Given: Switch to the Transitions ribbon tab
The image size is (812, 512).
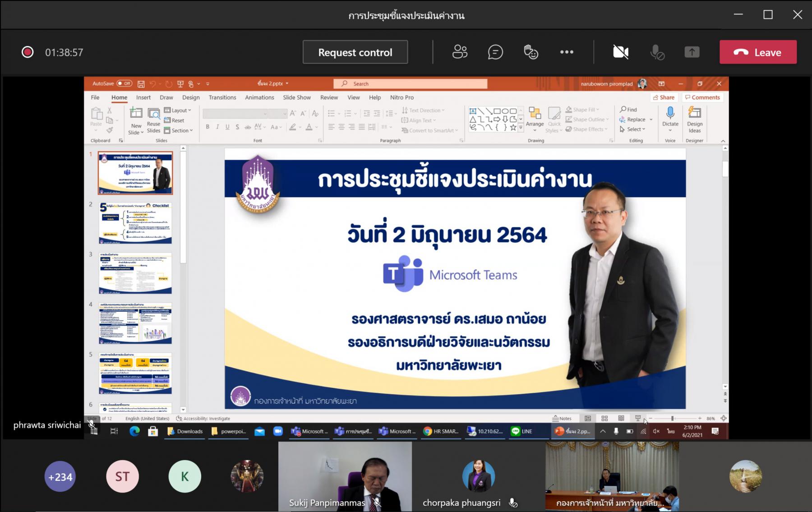Looking at the screenshot, I should pos(222,97).
